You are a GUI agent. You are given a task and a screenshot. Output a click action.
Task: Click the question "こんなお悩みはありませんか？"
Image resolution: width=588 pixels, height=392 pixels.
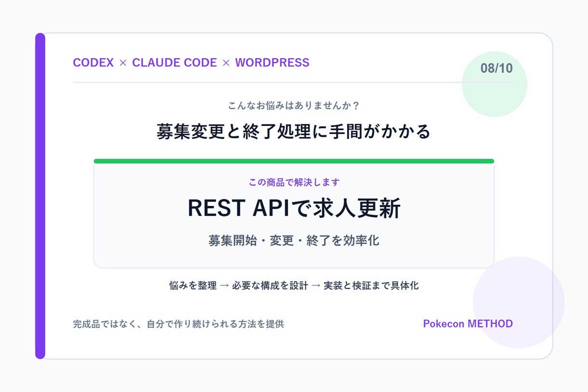point(294,105)
